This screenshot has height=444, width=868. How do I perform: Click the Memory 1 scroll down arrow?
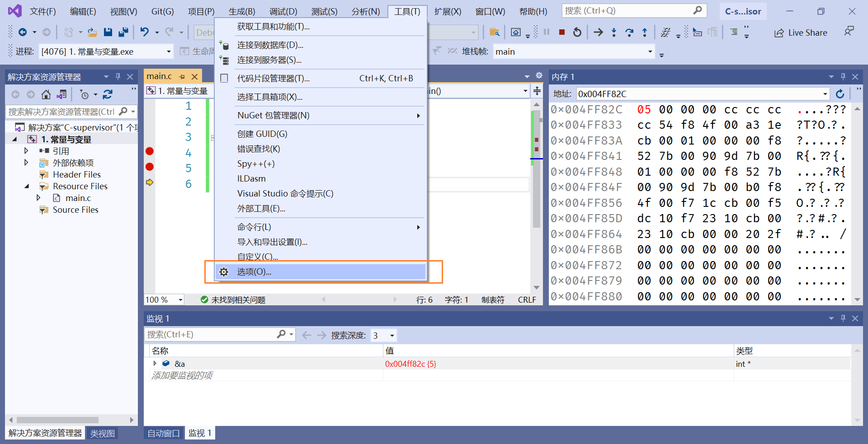pyautogui.click(x=857, y=299)
